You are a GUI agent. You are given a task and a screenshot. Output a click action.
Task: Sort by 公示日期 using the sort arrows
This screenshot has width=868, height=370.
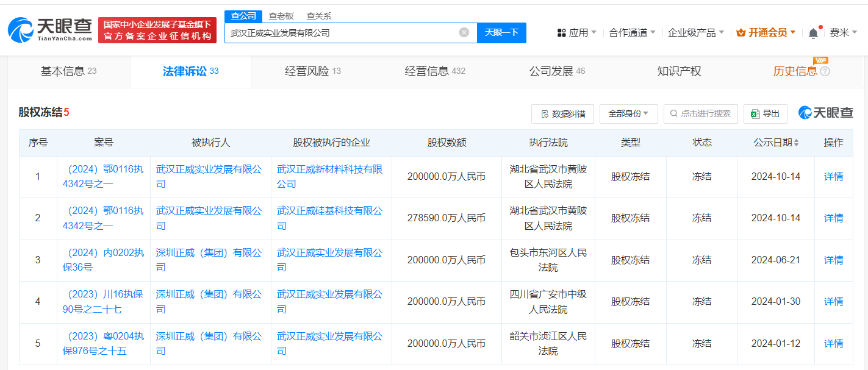click(796, 143)
